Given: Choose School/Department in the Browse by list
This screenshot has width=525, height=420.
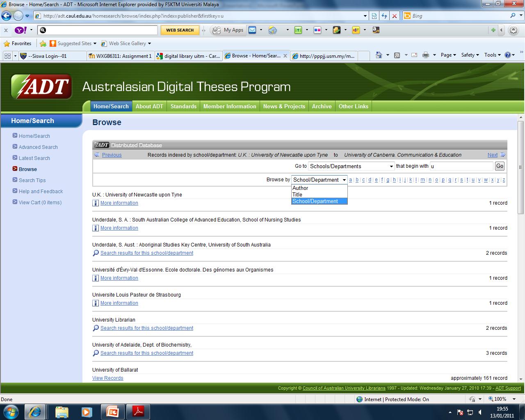Looking at the screenshot, I should 319,201.
